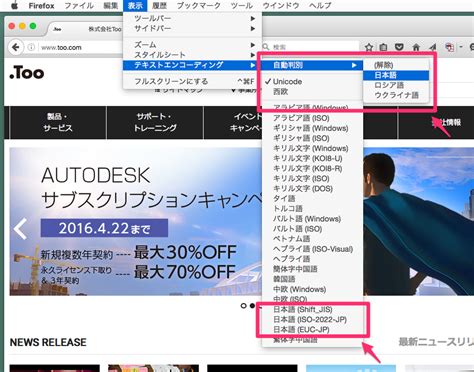474x372 pixels.
Task: Choose ギリシャ語 (Windows) encoding
Action: tap(312, 128)
